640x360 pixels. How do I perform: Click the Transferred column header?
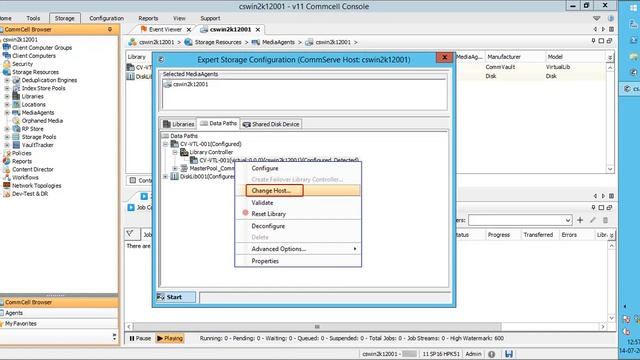[538, 235]
